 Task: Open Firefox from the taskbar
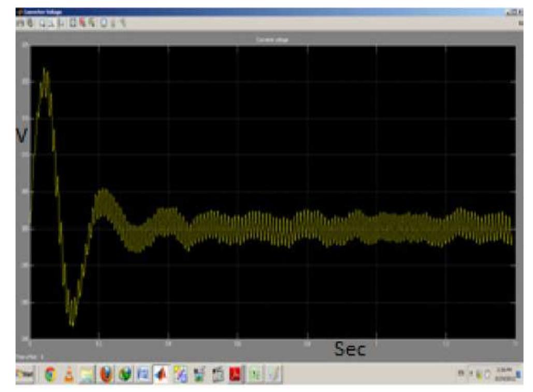click(x=106, y=375)
